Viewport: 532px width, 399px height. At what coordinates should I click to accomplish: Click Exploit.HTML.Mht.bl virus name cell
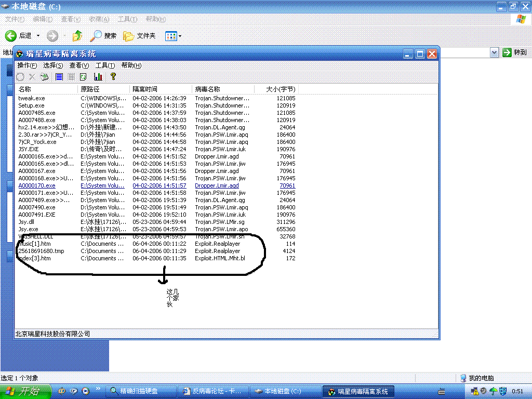click(220, 258)
